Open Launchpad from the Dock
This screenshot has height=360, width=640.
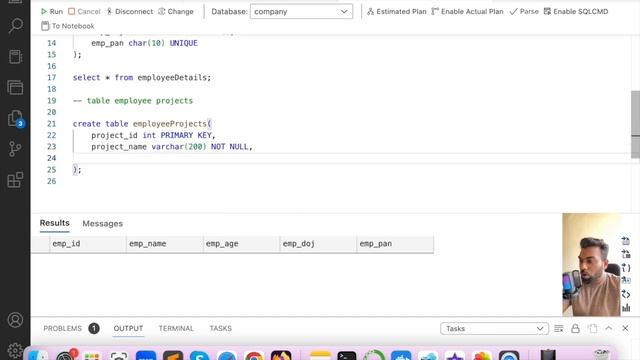point(92,356)
